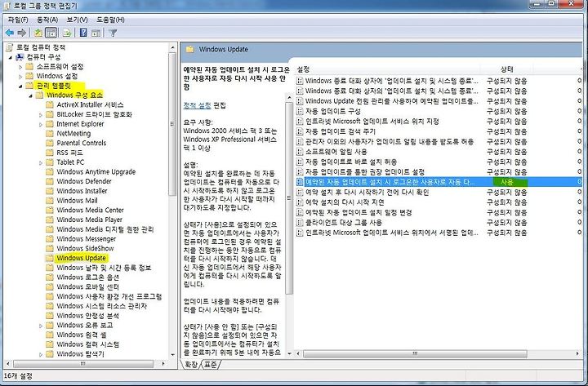
Task: Click the Windows Update header folder icon
Action: tap(190, 49)
